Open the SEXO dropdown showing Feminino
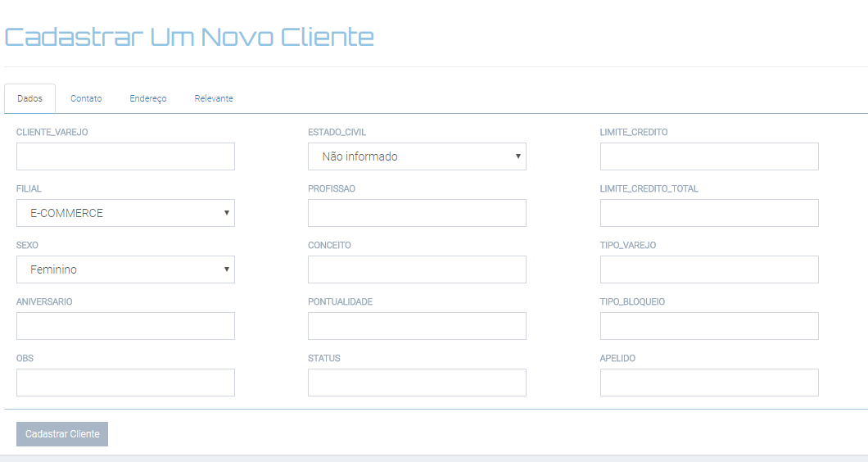The height and width of the screenshot is (462, 868). point(125,269)
